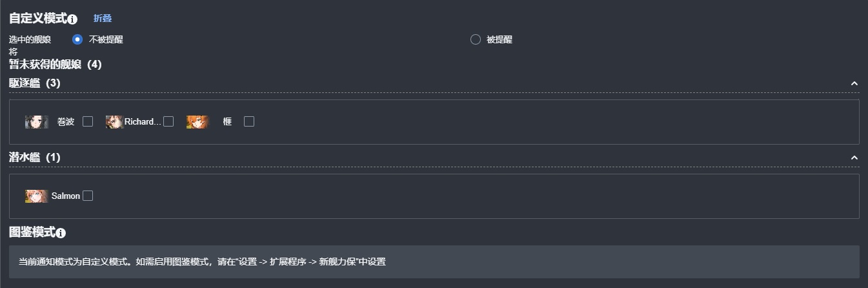Click the Salmon ship name label
The height and width of the screenshot is (288, 868).
[x=66, y=196]
